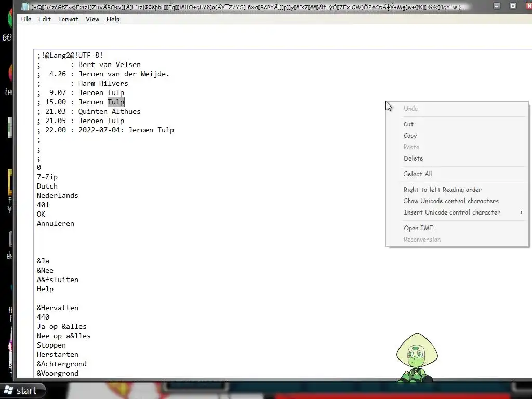This screenshot has width=532, height=399.
Task: Open the Help menu
Action: pos(113,19)
